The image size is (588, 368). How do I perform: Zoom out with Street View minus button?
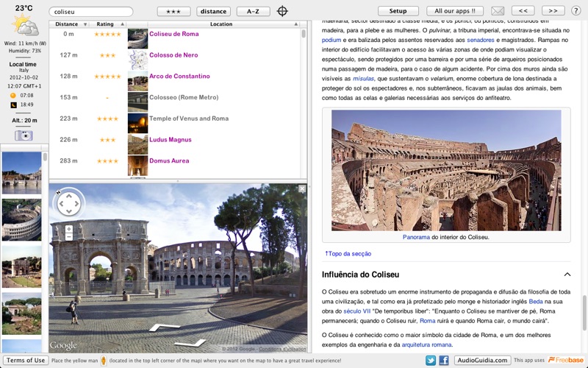point(69,236)
